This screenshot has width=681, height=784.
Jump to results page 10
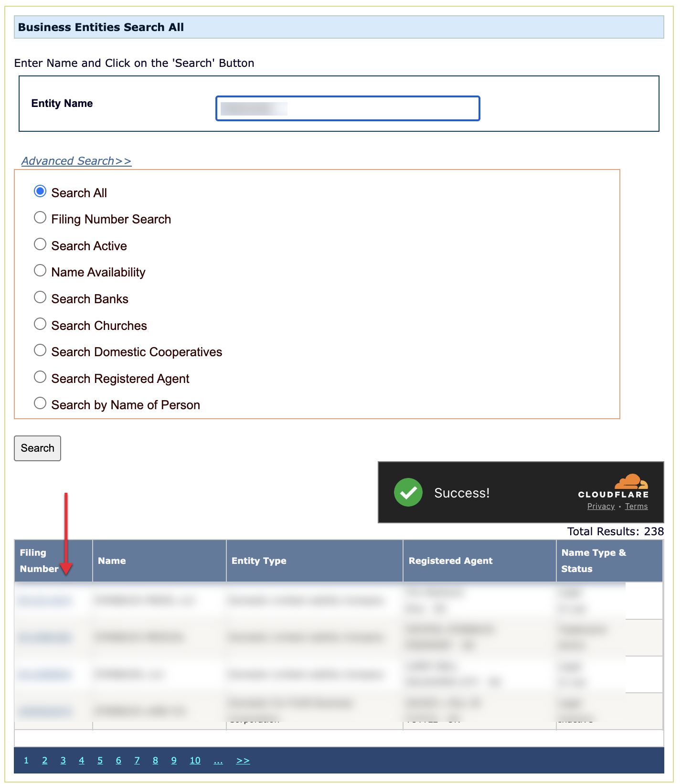tap(195, 760)
